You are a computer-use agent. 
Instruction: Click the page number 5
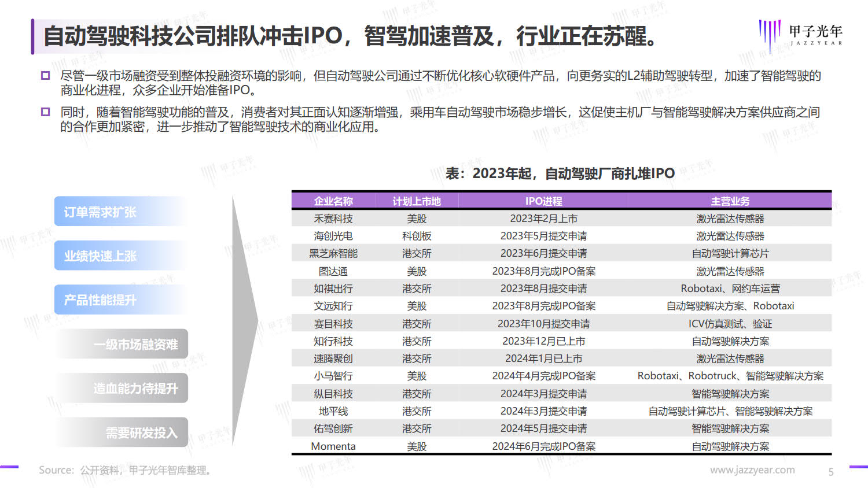point(831,472)
